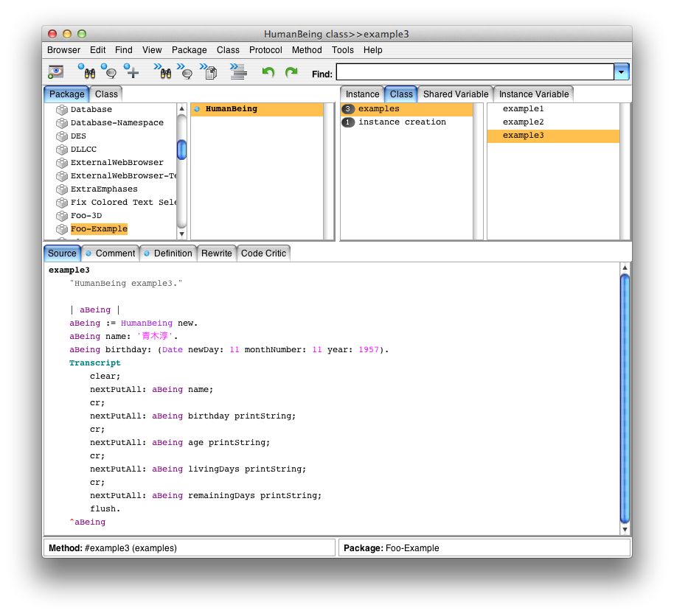
Task: Click the count badge 1 next to instance creation
Action: [x=348, y=122]
